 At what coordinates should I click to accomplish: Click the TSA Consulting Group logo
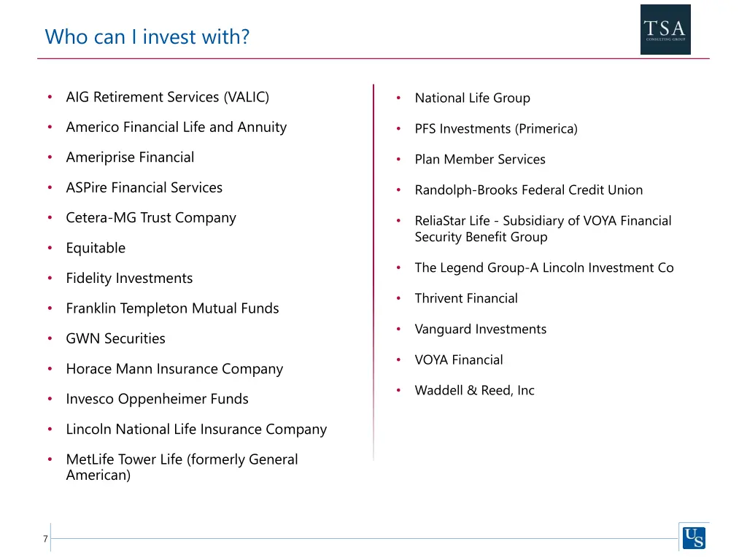click(665, 29)
